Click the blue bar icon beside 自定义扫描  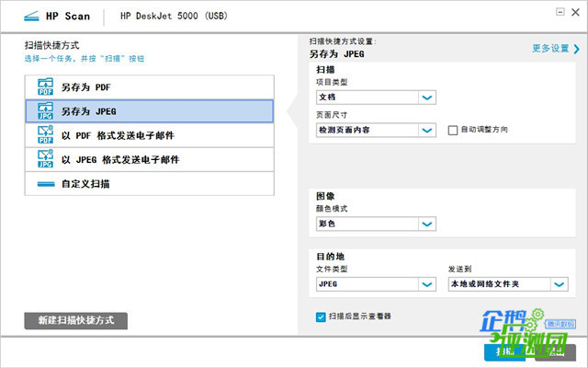pos(46,184)
